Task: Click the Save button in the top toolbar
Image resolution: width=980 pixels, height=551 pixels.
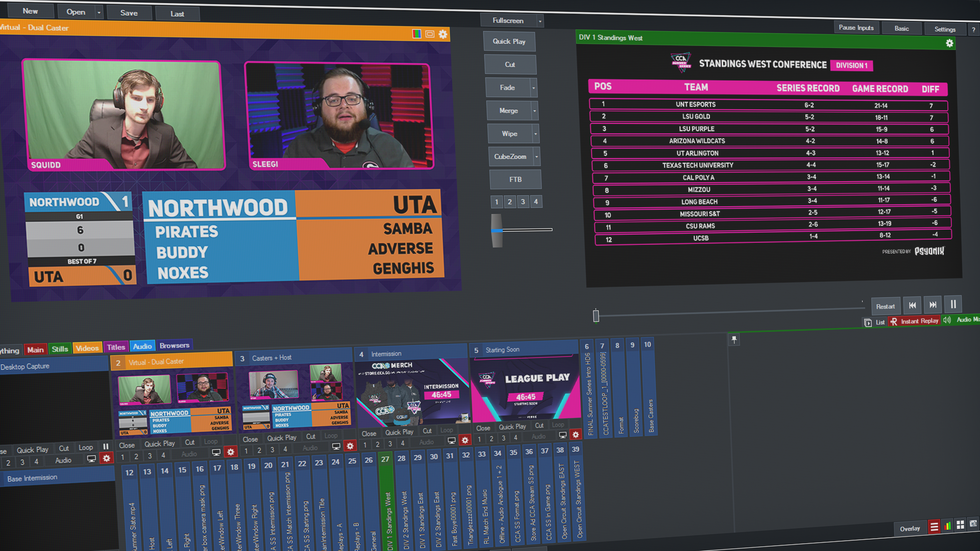Action: point(129,13)
